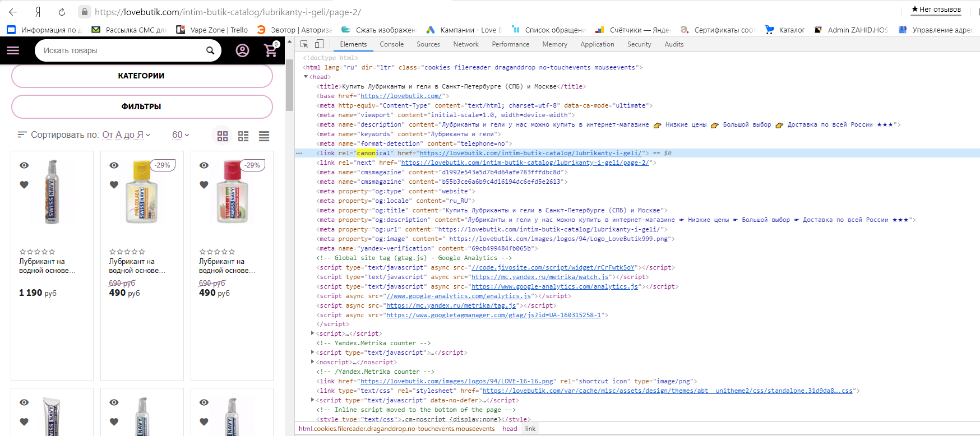Image resolution: width=980 pixels, height=436 pixels.
Task: Open the Console tab
Action: pyautogui.click(x=391, y=44)
